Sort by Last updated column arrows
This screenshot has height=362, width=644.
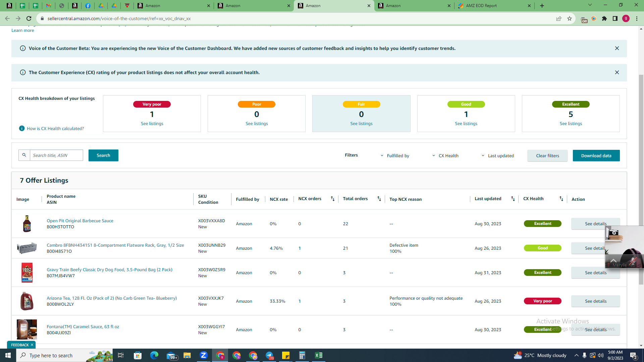click(513, 199)
